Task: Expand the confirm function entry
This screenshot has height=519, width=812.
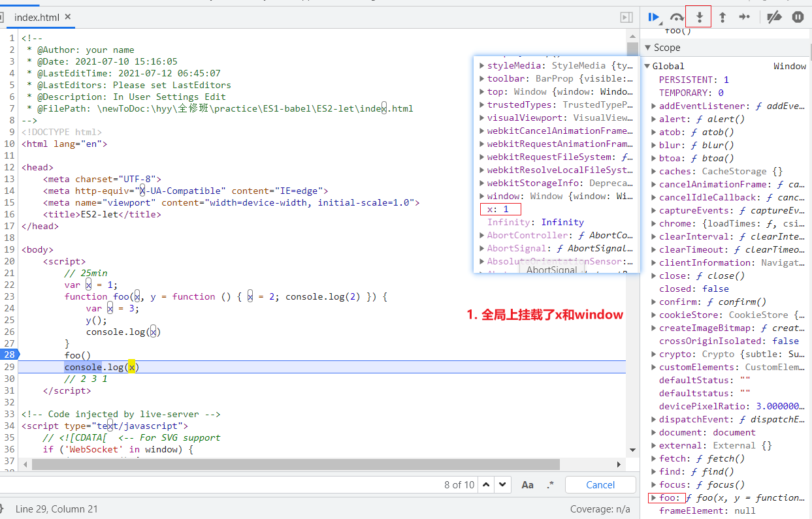Action: 655,302
